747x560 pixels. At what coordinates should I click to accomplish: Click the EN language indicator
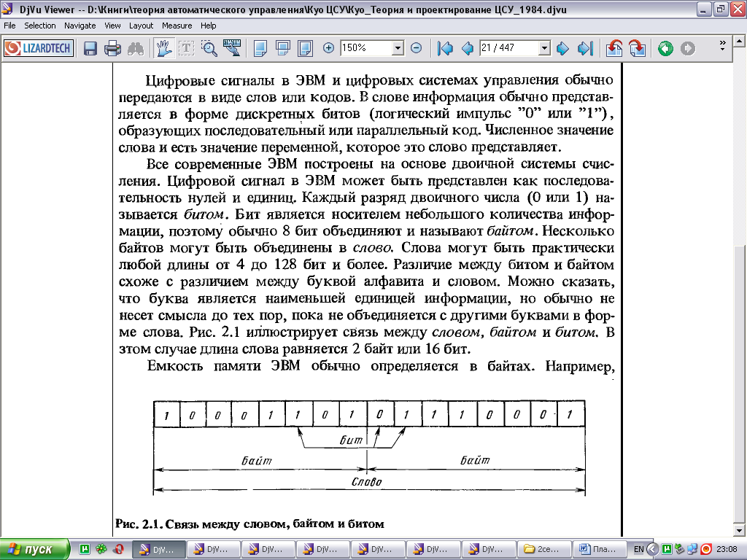(x=639, y=549)
